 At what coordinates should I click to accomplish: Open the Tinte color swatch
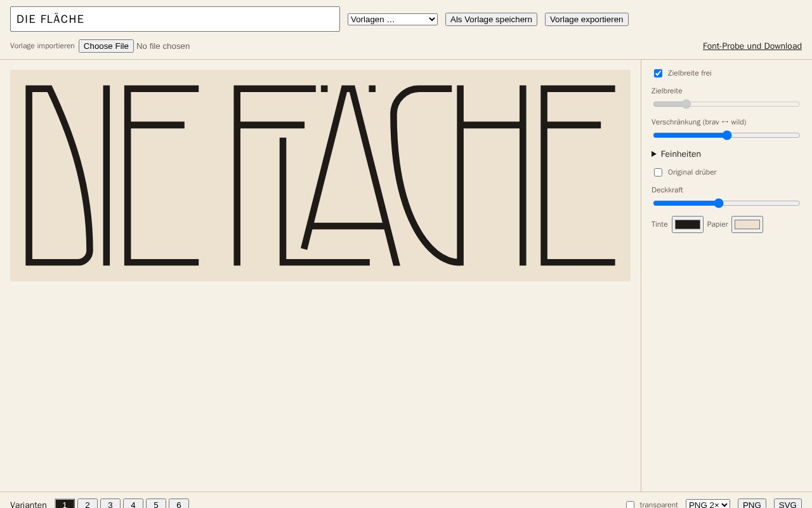[688, 224]
